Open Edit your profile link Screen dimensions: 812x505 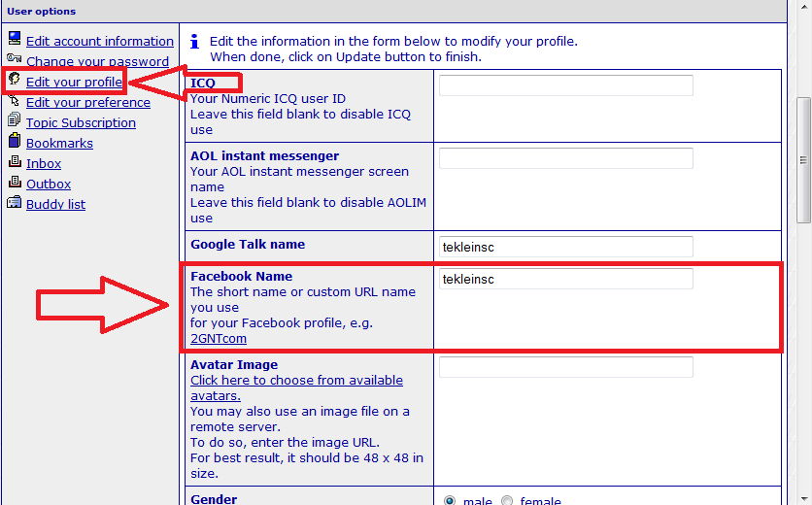(74, 82)
